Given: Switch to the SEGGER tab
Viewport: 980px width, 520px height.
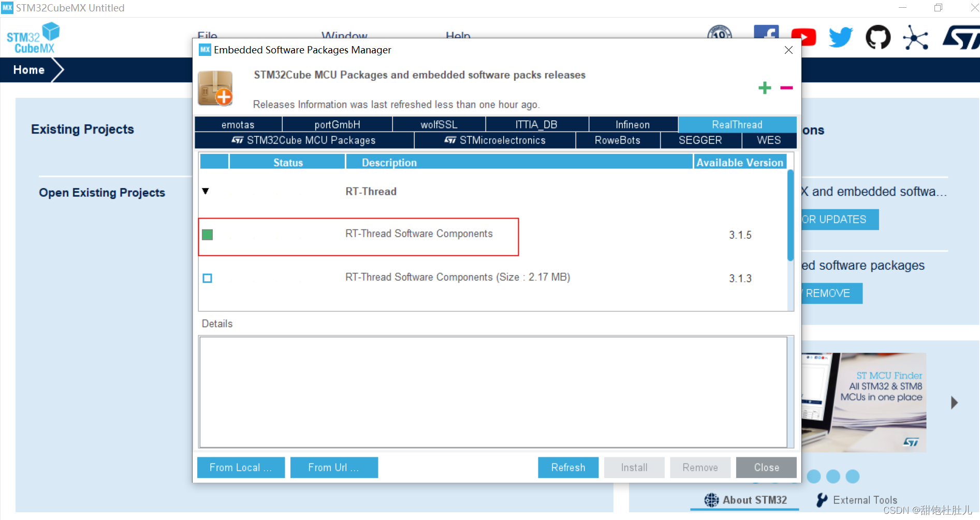Looking at the screenshot, I should 700,140.
